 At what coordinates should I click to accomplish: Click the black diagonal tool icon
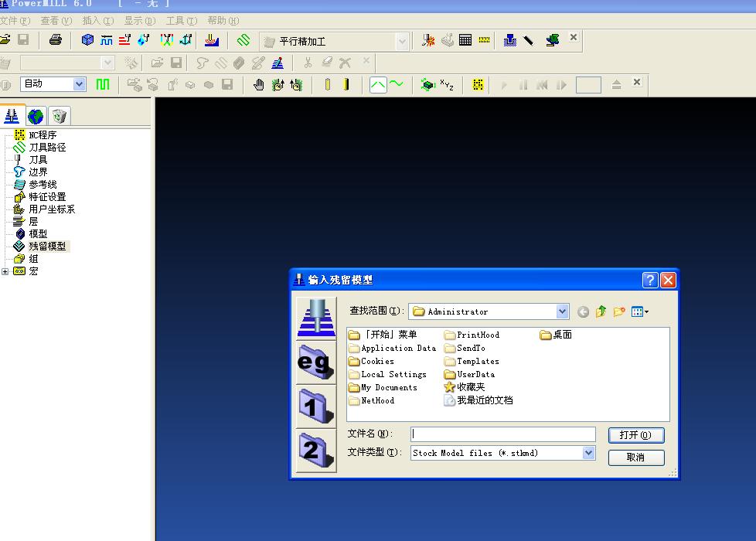[529, 40]
